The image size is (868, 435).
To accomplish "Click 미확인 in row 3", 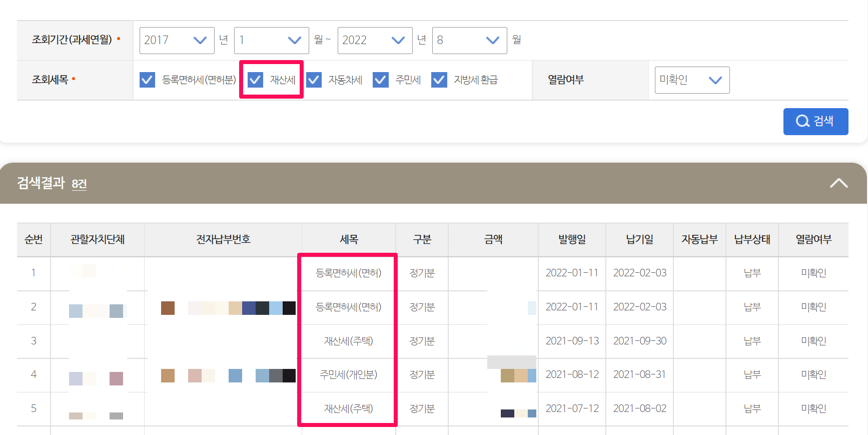I will (813, 341).
